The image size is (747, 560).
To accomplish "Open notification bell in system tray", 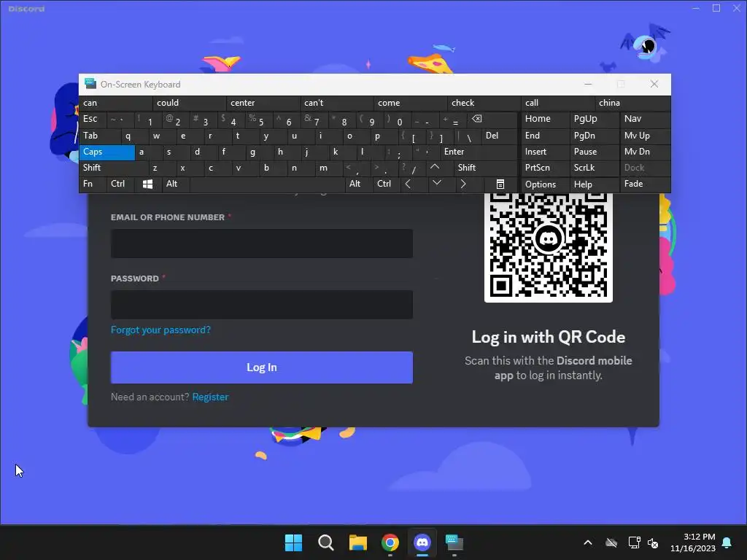I will click(x=727, y=542).
